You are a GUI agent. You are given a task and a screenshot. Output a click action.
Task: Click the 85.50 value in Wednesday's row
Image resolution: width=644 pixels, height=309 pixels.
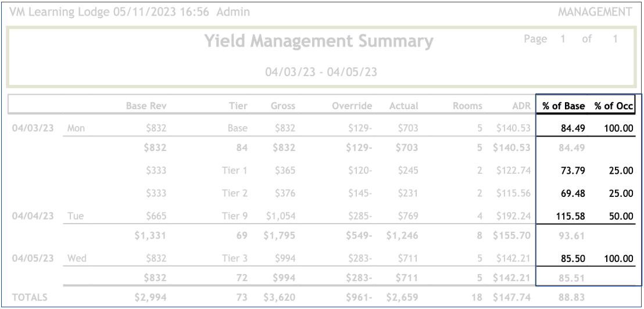573,258
